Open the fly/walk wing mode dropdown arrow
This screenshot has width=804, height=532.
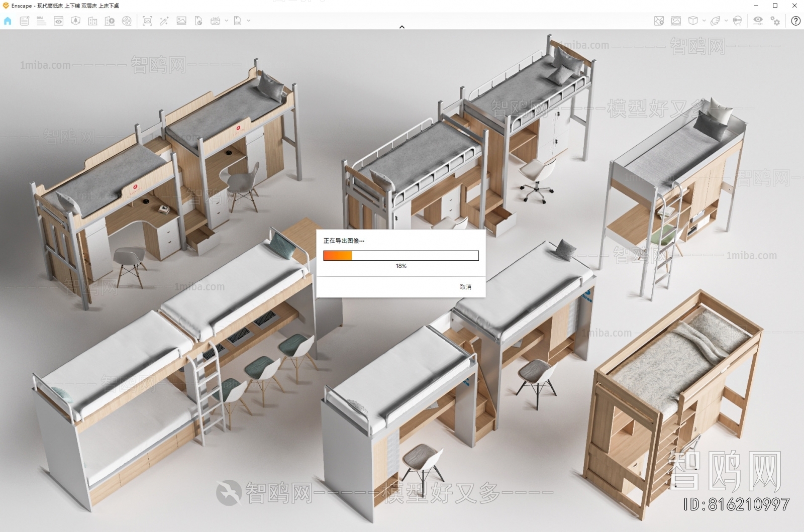coord(726,21)
